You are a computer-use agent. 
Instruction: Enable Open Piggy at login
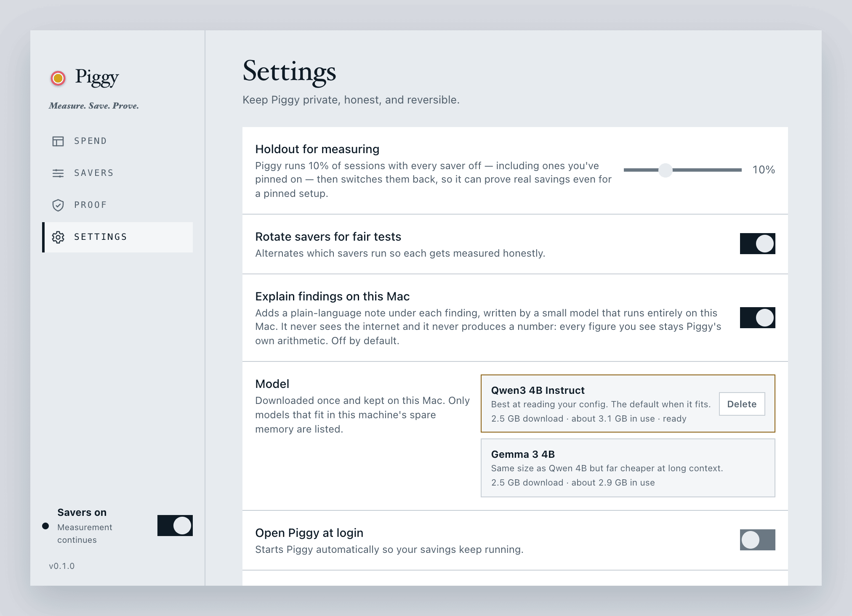click(x=757, y=540)
